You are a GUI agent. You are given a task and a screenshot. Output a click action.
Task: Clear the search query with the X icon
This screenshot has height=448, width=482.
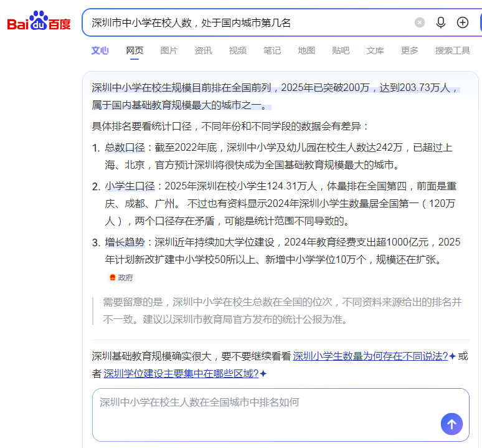(420, 22)
